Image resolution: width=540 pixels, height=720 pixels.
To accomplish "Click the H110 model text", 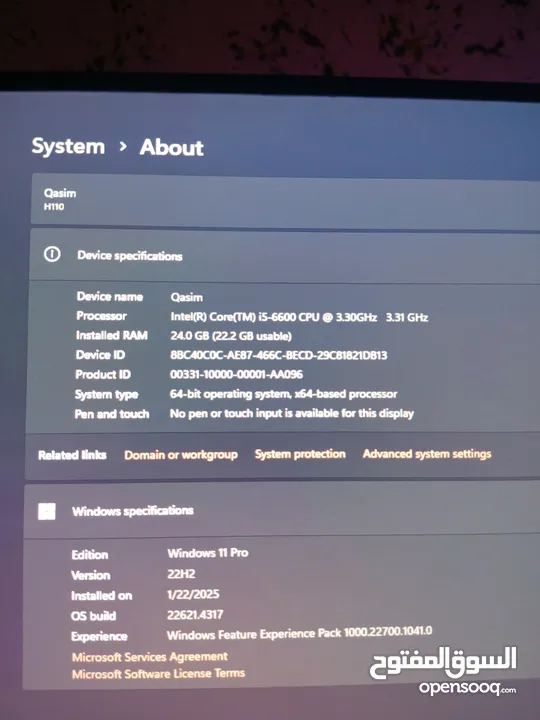I will 54,207.
